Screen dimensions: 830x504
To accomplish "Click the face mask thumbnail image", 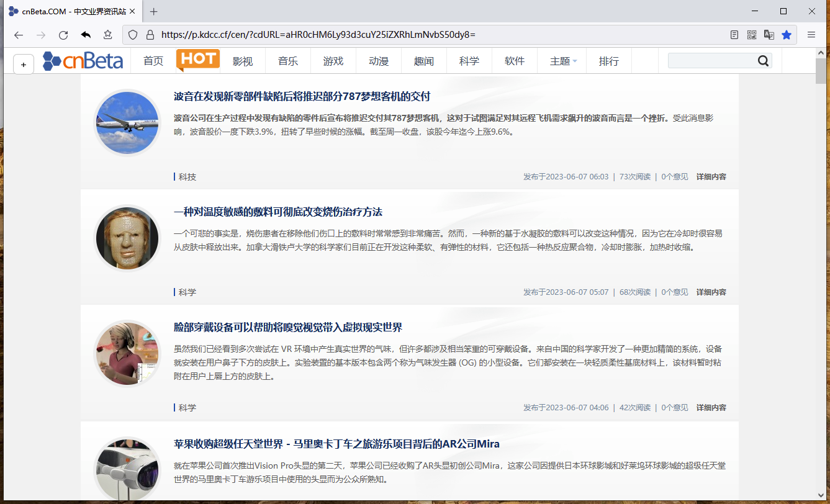I will point(127,238).
